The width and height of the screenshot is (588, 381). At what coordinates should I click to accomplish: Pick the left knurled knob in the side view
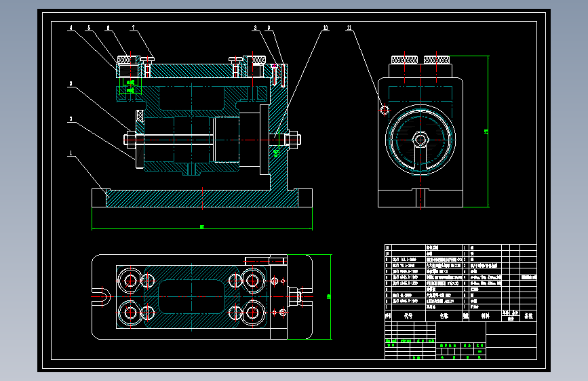pos(404,59)
